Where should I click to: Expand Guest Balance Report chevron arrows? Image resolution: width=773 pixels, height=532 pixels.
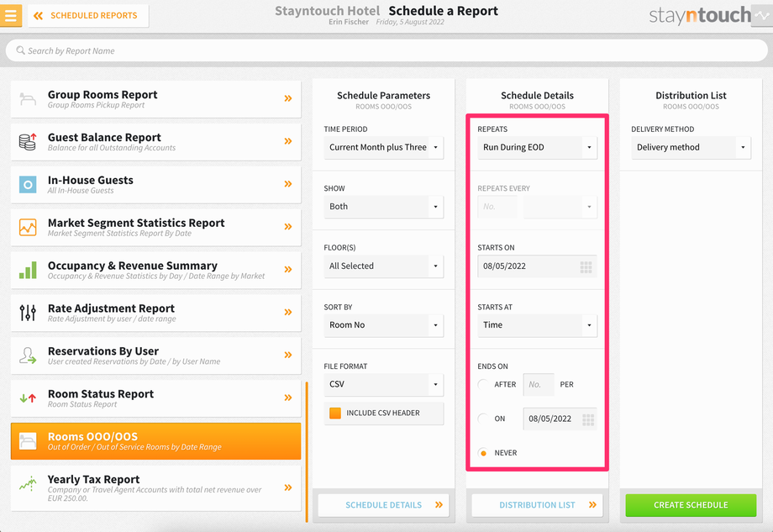tap(288, 141)
